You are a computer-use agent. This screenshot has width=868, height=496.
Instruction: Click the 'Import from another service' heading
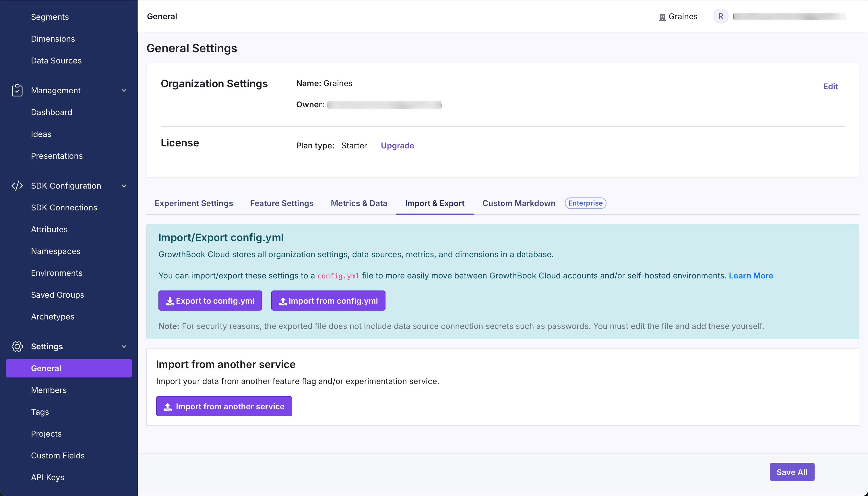[226, 364]
